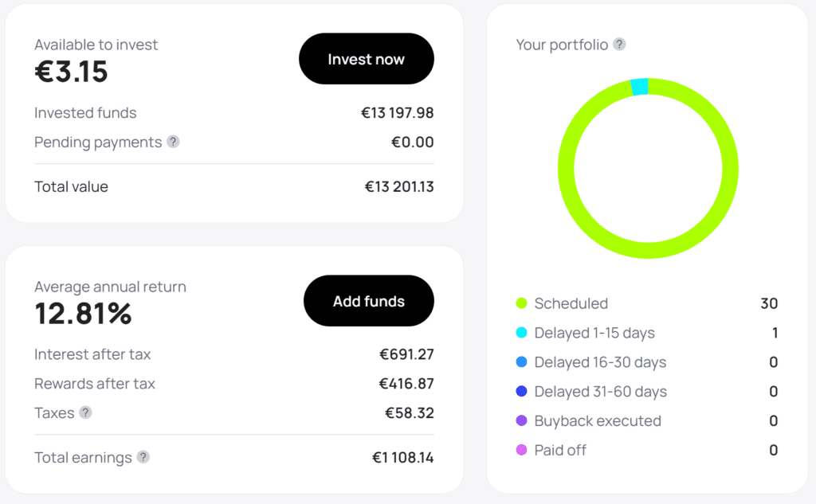This screenshot has height=504, width=816.
Task: Click the purple Buyback executed dot
Action: pyautogui.click(x=521, y=420)
